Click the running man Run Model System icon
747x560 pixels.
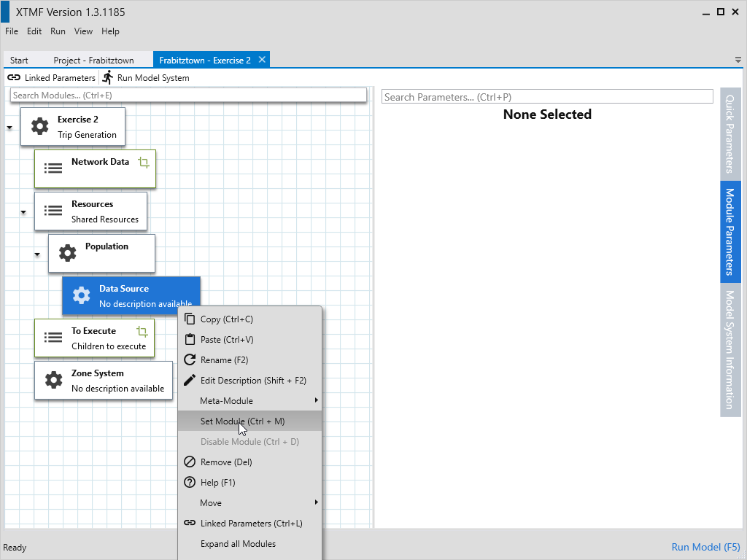108,77
